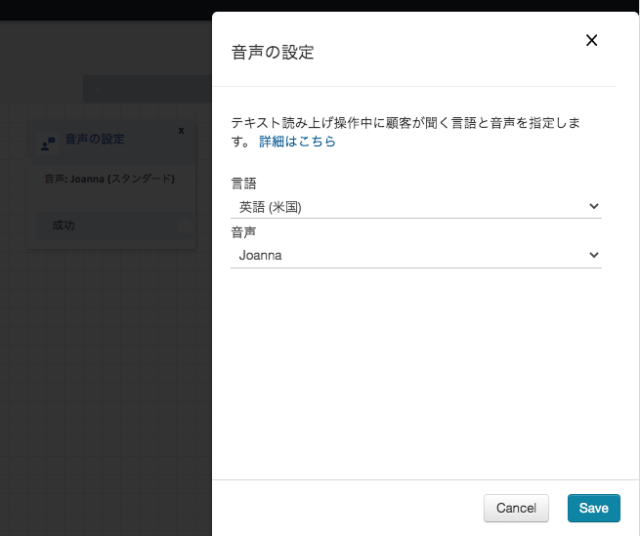640x536 pixels.
Task: Select the 音声の設定 block title on canvas
Action: 95,139
